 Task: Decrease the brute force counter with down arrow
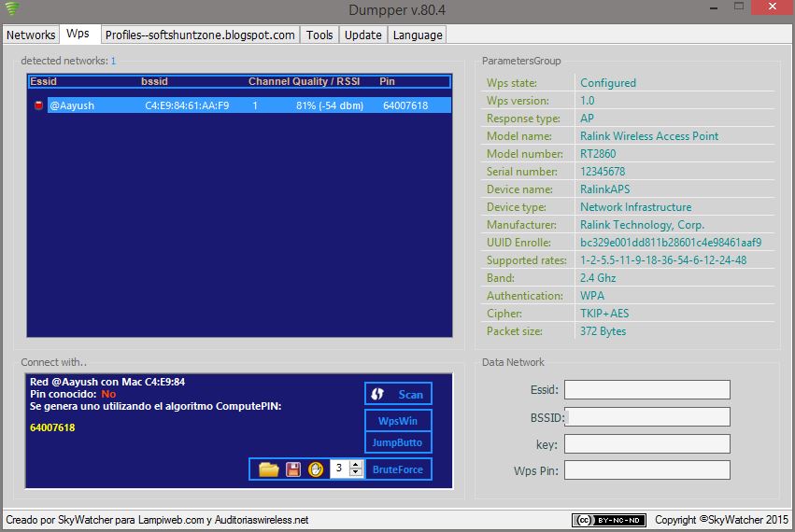(356, 472)
